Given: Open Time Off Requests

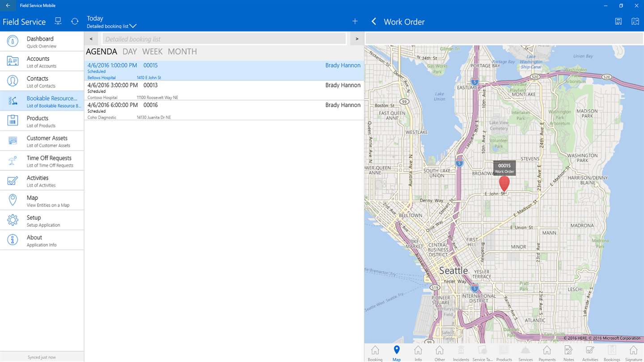Looking at the screenshot, I should click(x=42, y=161).
